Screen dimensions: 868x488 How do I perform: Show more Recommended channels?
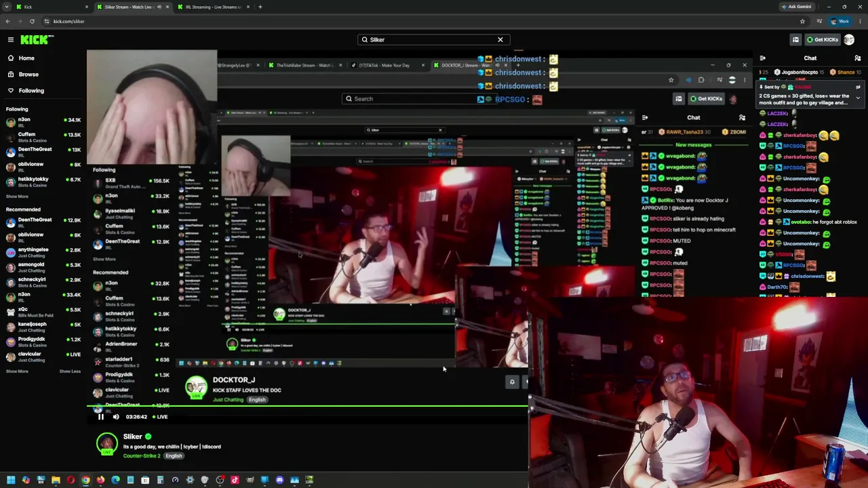(18, 371)
